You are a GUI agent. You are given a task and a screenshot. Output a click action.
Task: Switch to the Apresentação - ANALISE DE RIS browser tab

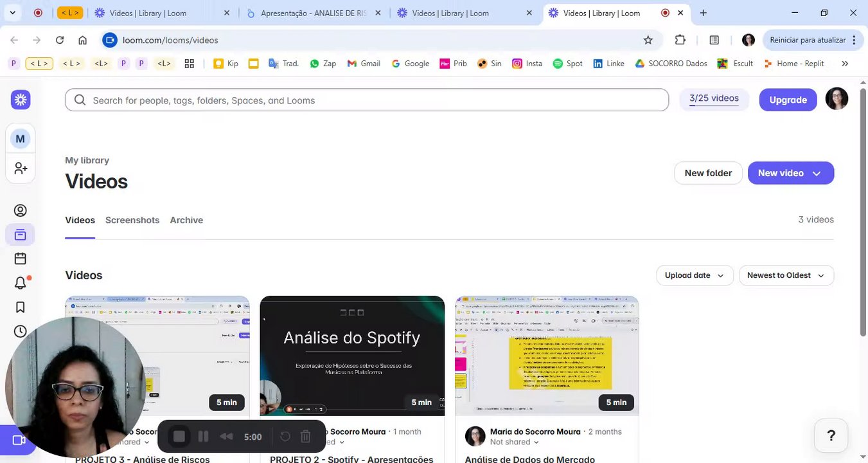[314, 13]
